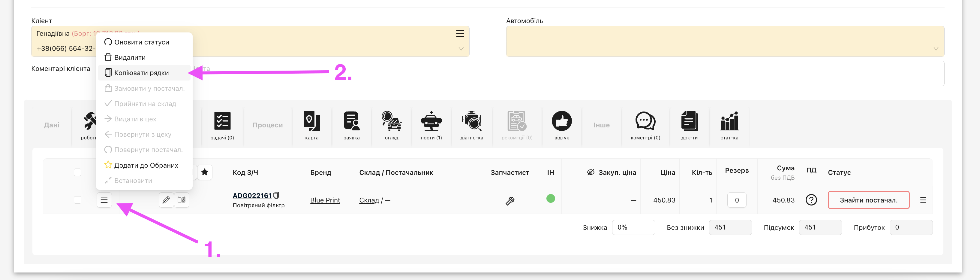Click the Знижка discount input field
980x280 pixels.
click(633, 227)
